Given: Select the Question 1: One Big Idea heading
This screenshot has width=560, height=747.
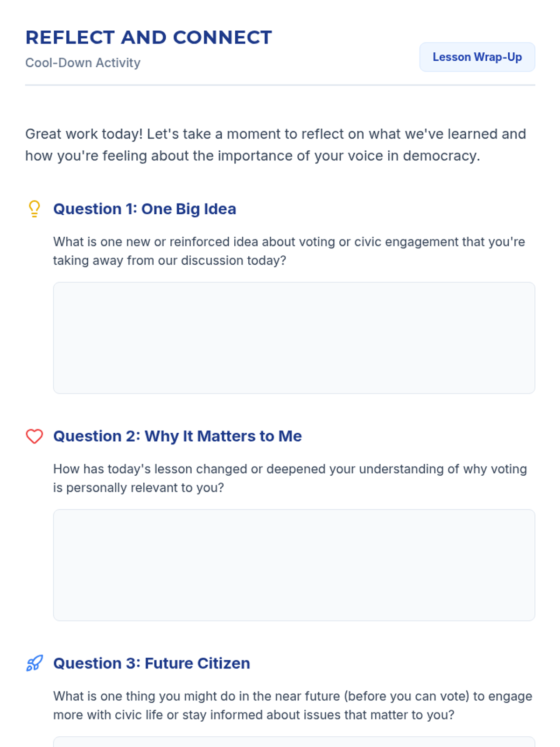Looking at the screenshot, I should click(145, 209).
